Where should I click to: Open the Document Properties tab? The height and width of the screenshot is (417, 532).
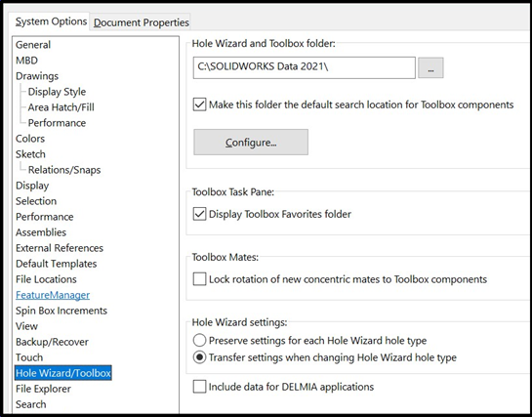click(x=141, y=22)
